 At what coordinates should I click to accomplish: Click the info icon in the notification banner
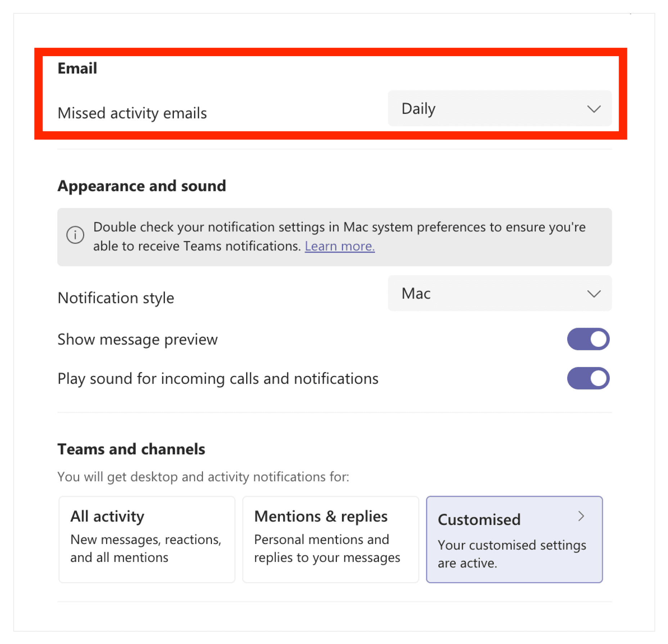click(75, 235)
